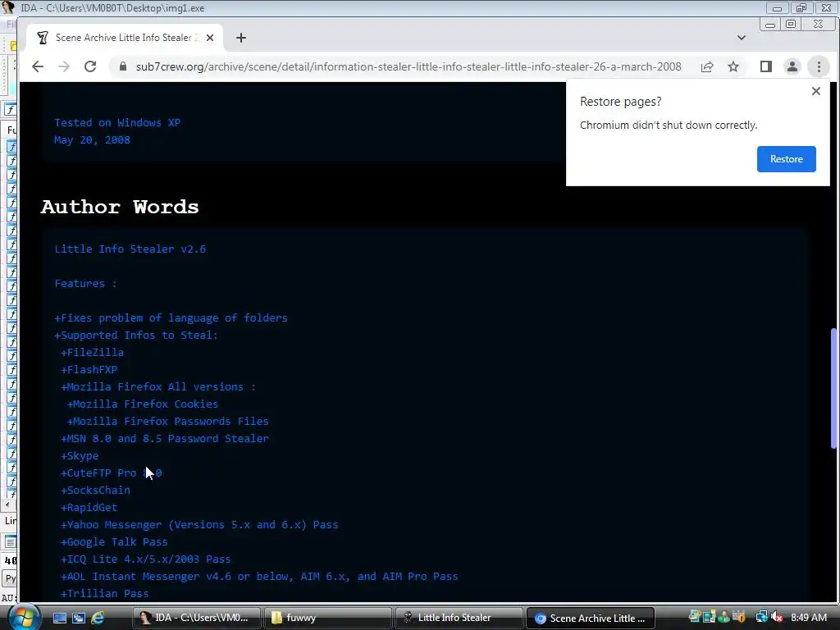Open a new browser tab
The height and width of the screenshot is (630, 840).
coord(241,38)
